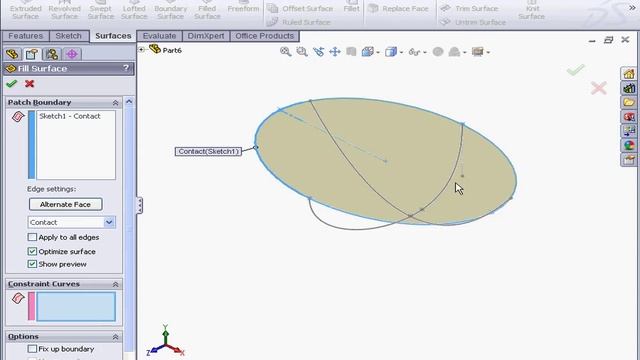Choose the Untrim Surface command

tap(473, 22)
